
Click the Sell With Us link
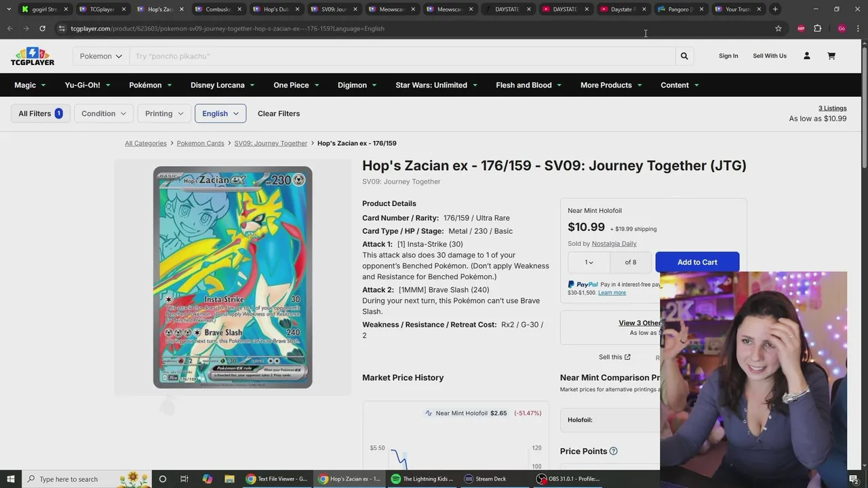click(x=770, y=56)
